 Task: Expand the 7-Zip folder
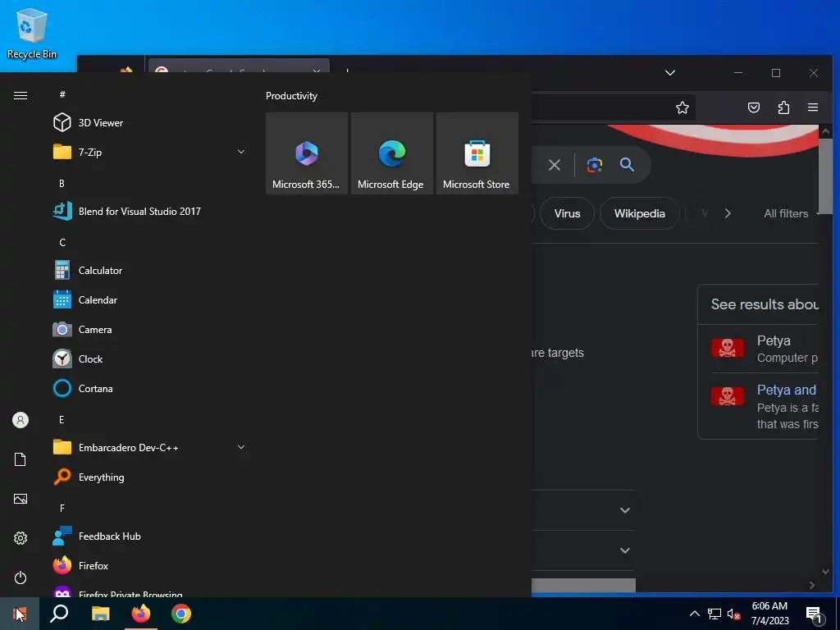tap(150, 152)
